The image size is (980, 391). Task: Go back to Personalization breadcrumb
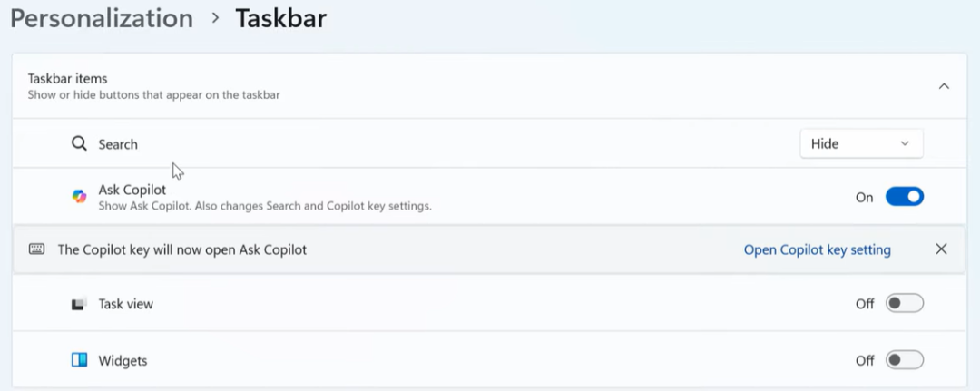[x=102, y=18]
